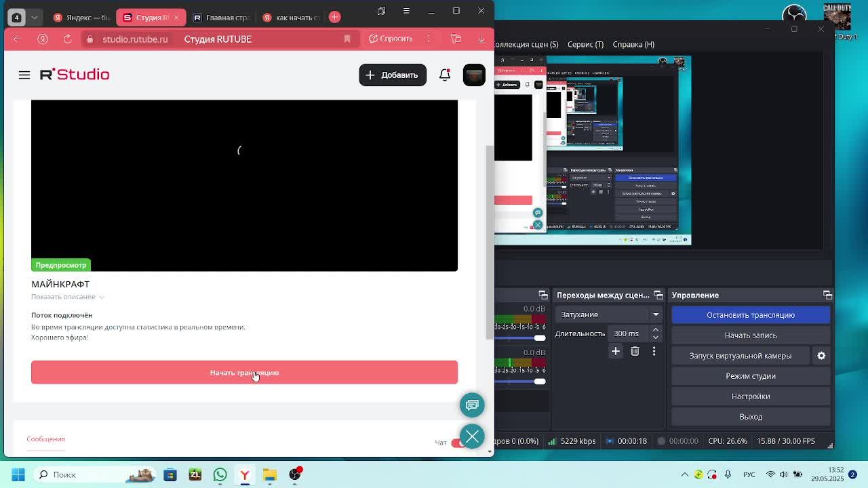Toggle the Чат switch off
Image resolution: width=868 pixels, height=488 pixels.
[x=458, y=443]
